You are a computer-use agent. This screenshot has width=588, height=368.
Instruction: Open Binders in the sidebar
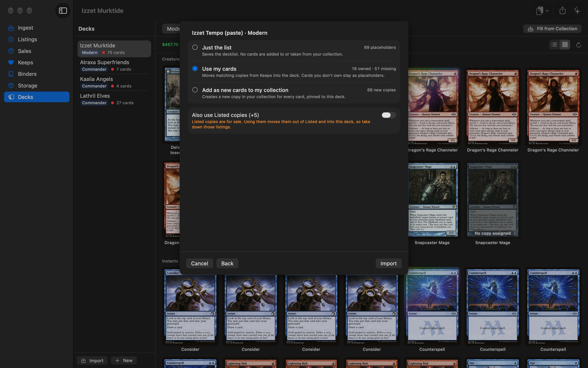(37, 74)
